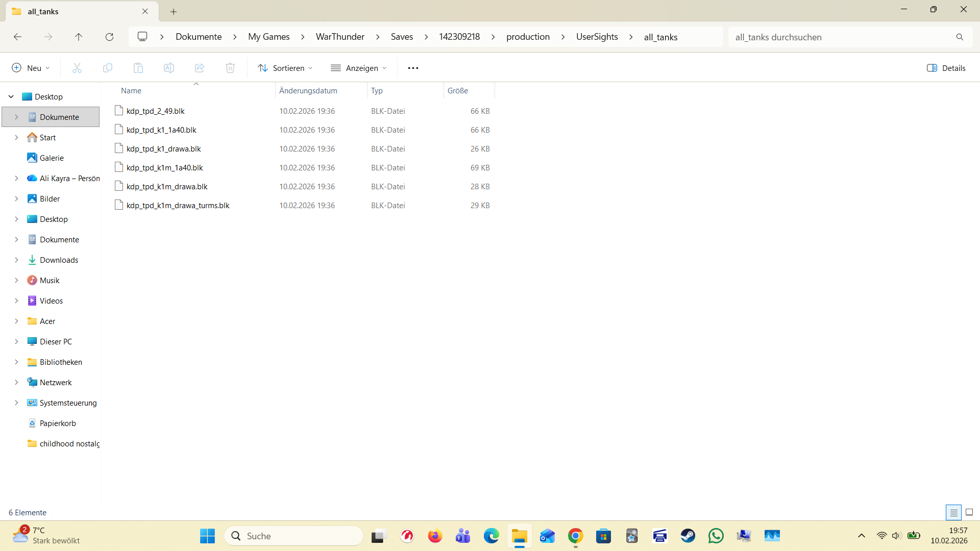This screenshot has width=980, height=551.
Task: Open a new tab with plus button
Action: 174,11
